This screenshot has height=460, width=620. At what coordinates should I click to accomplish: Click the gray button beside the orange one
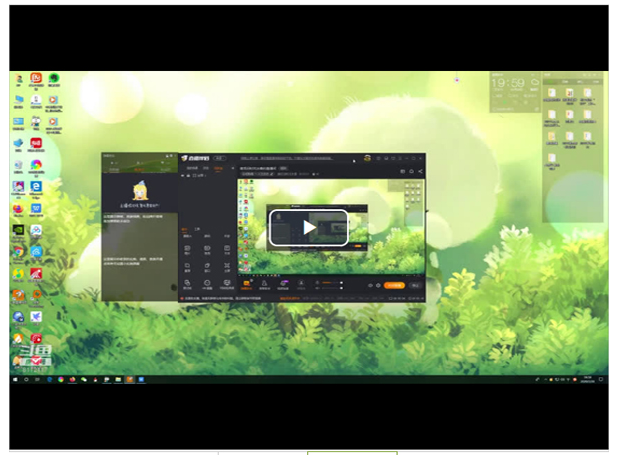[x=415, y=285]
